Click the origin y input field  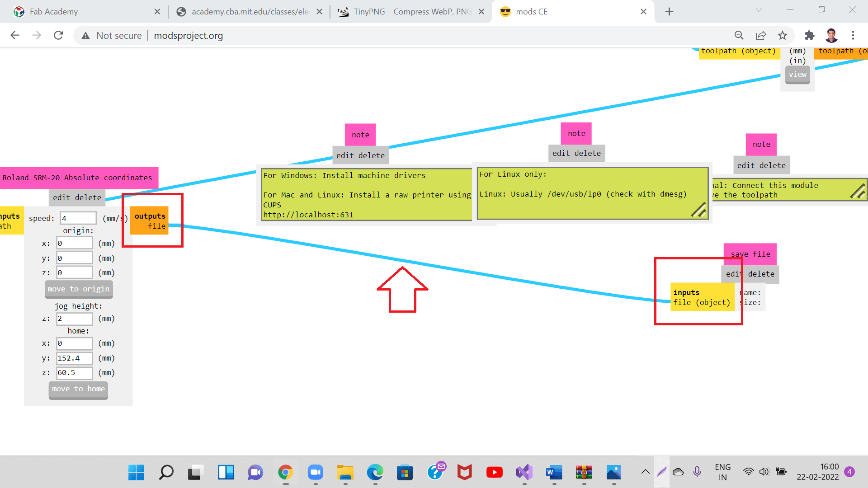[75, 258]
